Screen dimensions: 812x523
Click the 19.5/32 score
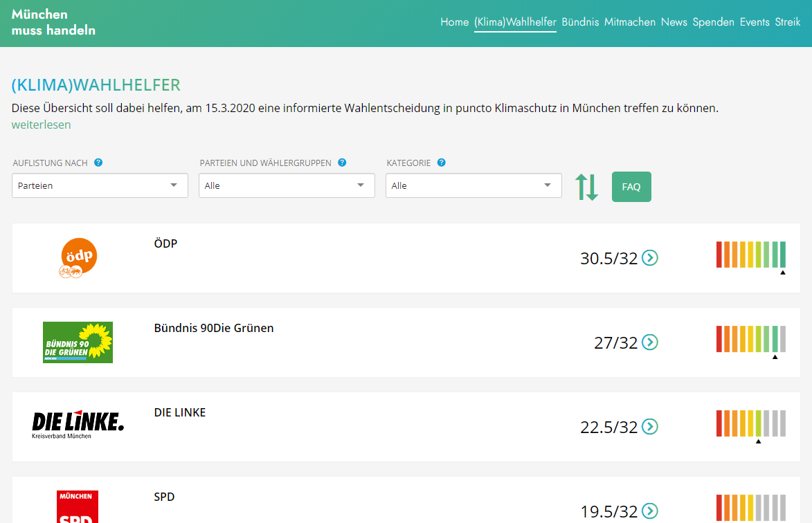click(x=609, y=511)
